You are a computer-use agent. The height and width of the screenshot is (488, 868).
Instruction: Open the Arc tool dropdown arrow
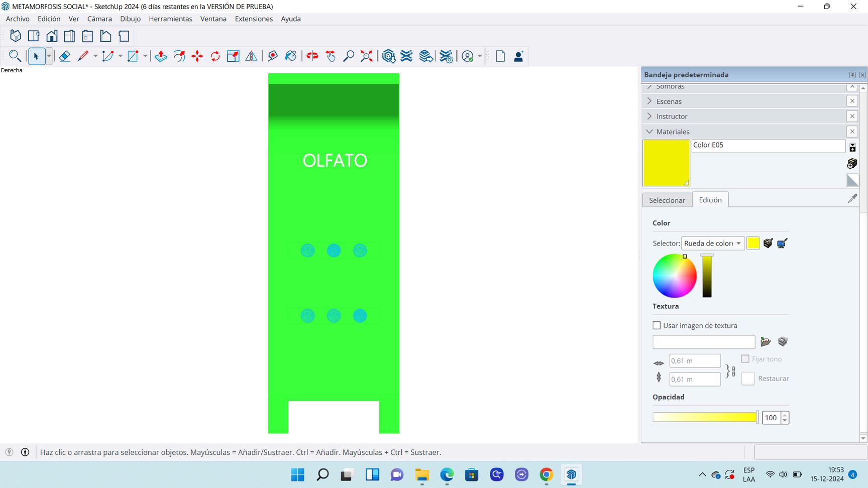click(120, 56)
